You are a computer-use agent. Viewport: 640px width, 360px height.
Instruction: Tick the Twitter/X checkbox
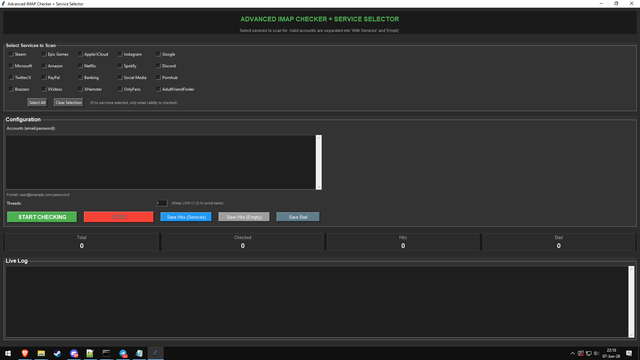(11, 78)
